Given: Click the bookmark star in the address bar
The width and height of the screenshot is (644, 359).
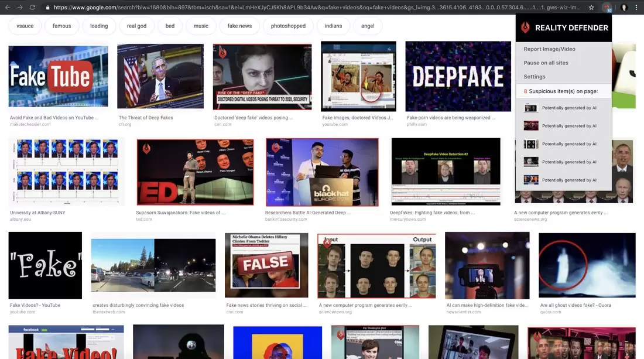Looking at the screenshot, I should tap(591, 8).
